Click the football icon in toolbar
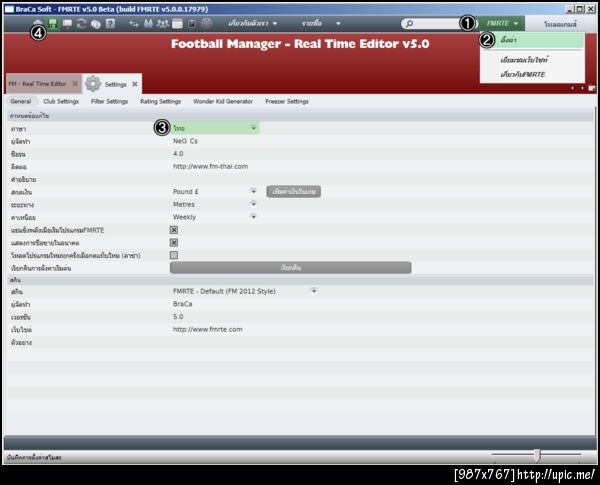This screenshot has width=600, height=485. point(207,23)
